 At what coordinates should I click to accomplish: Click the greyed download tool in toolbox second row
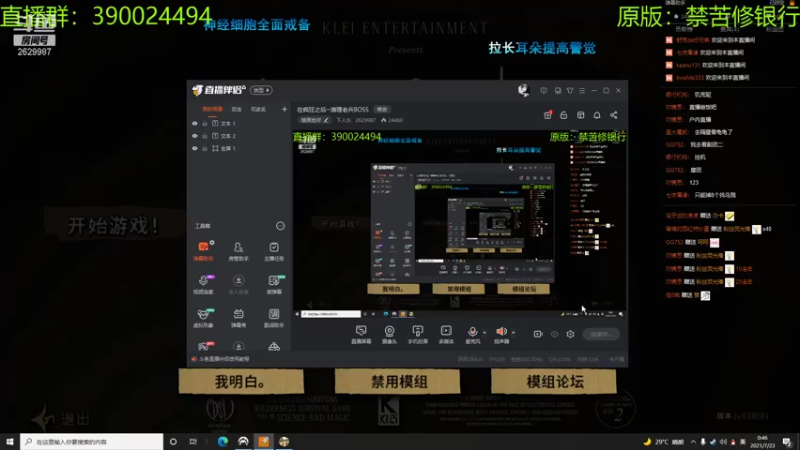[238, 284]
